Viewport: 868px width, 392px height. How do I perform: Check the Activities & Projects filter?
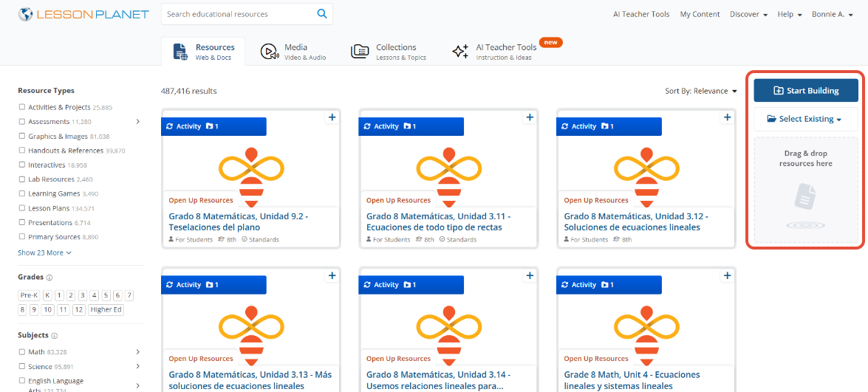[x=22, y=107]
